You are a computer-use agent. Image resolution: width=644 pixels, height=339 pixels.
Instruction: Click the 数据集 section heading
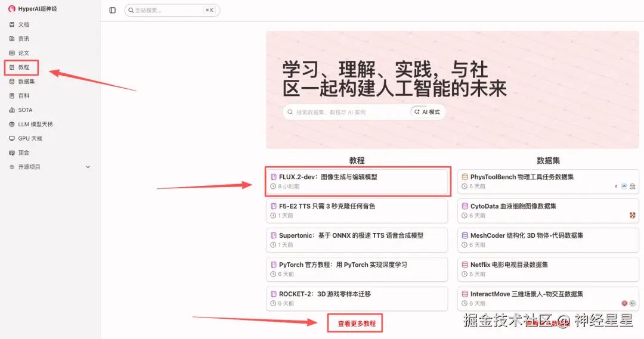[549, 160]
